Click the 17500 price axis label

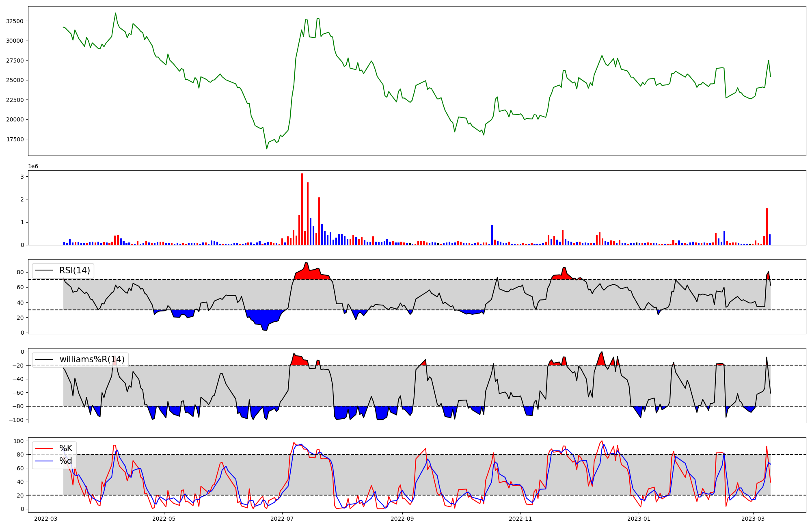tap(15, 139)
